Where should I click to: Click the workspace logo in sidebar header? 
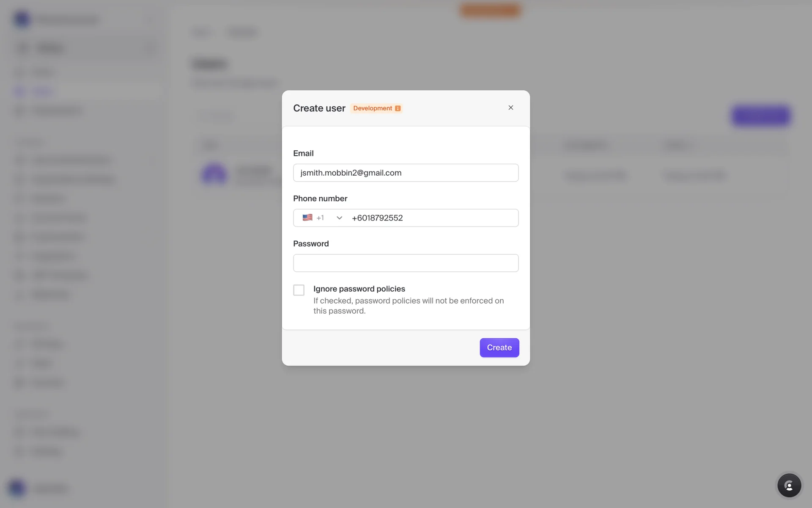(22, 19)
